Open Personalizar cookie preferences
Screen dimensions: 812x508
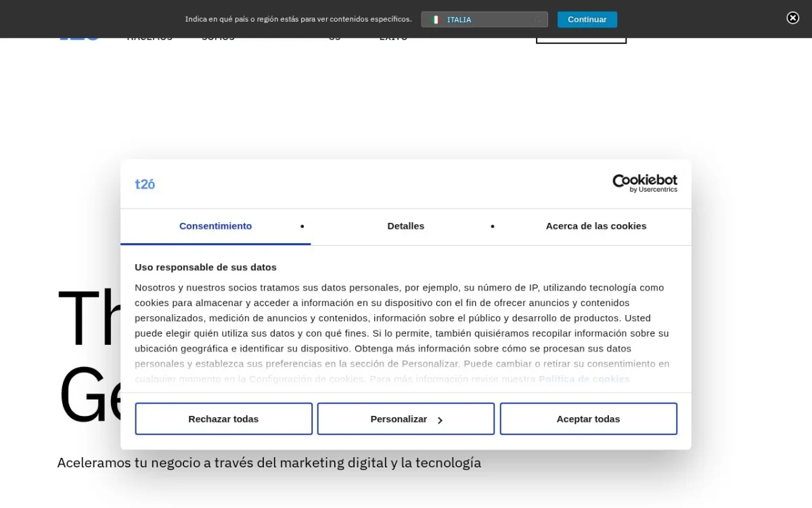[406, 419]
